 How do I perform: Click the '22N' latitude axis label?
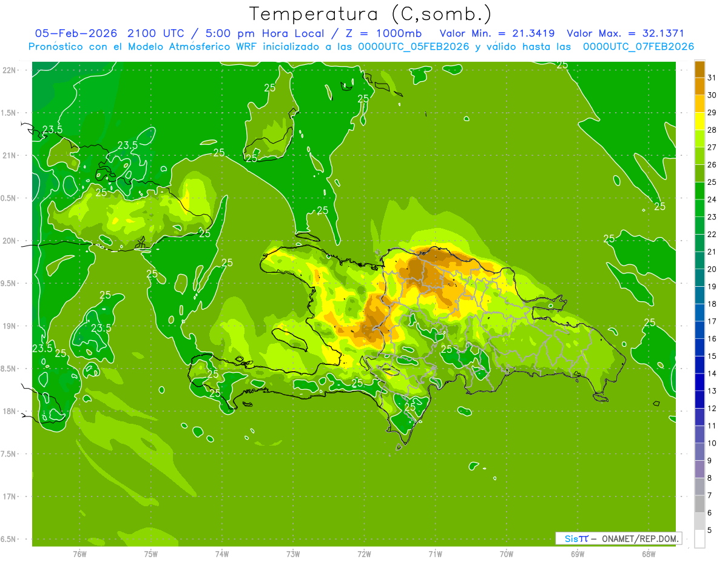(9, 70)
